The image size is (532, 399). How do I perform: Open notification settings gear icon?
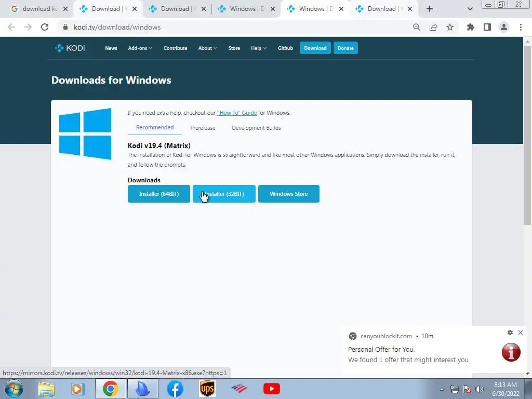tap(510, 332)
